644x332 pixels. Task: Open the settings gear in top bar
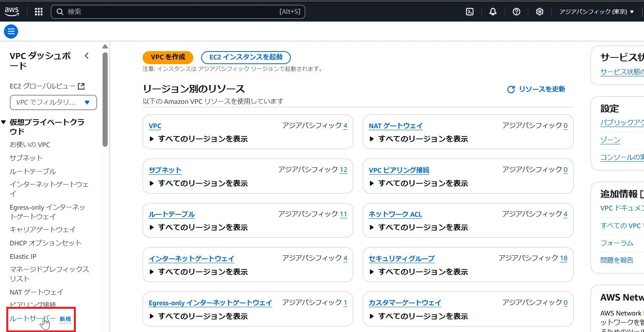click(x=539, y=12)
